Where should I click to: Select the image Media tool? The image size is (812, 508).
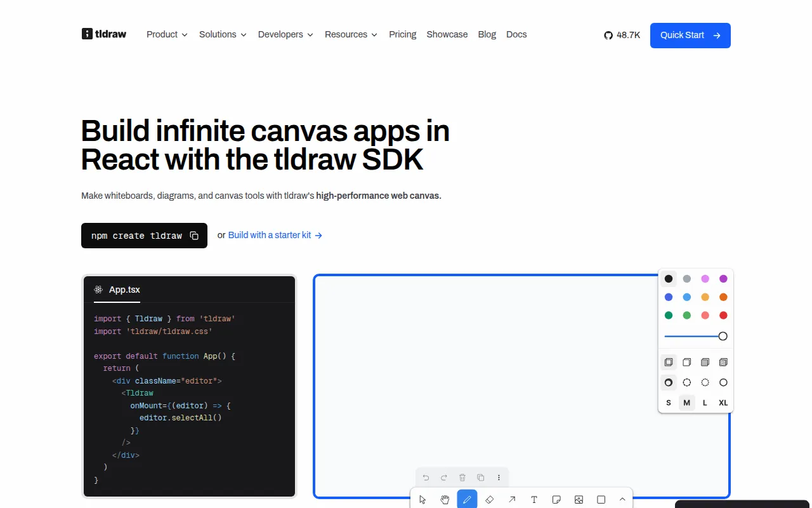coord(579,500)
